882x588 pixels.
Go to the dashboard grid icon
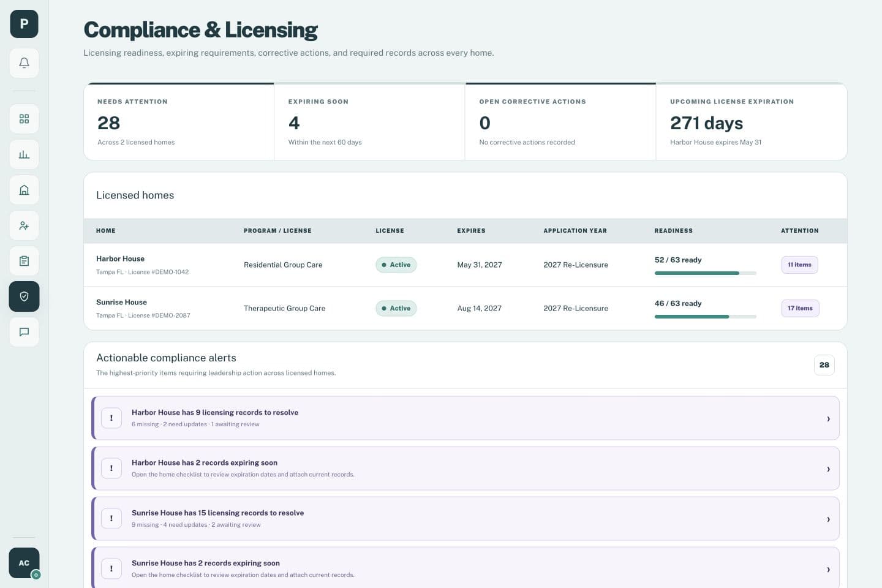tap(24, 119)
